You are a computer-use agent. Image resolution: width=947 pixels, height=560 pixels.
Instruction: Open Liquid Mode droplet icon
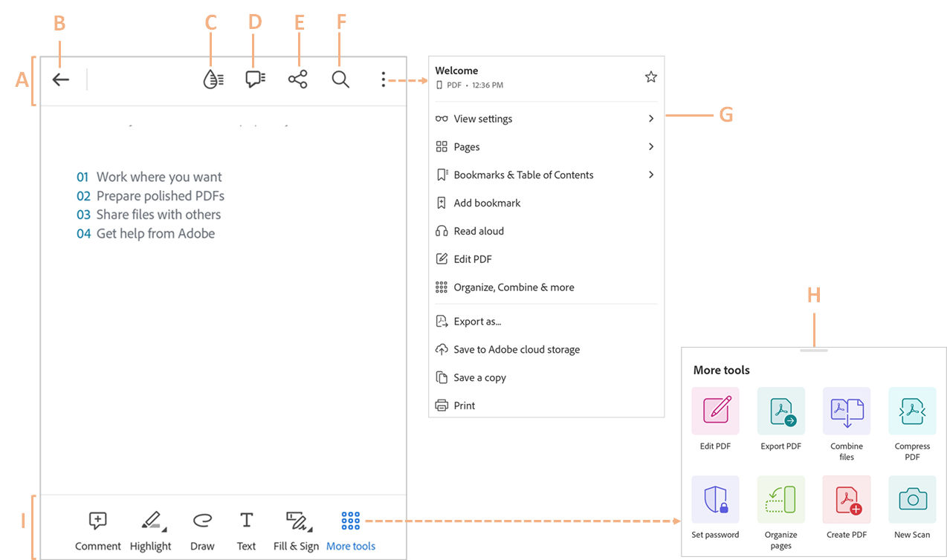213,79
